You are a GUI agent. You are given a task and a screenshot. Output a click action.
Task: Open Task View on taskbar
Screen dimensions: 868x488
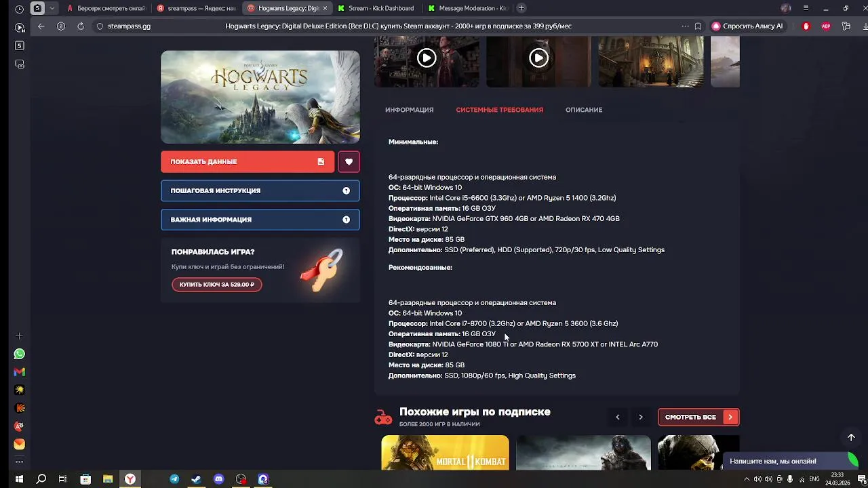(62, 479)
